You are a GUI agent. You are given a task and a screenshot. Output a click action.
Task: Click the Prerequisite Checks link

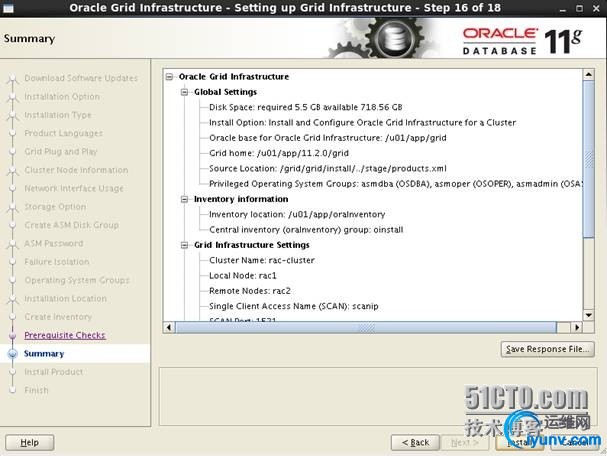coord(65,335)
